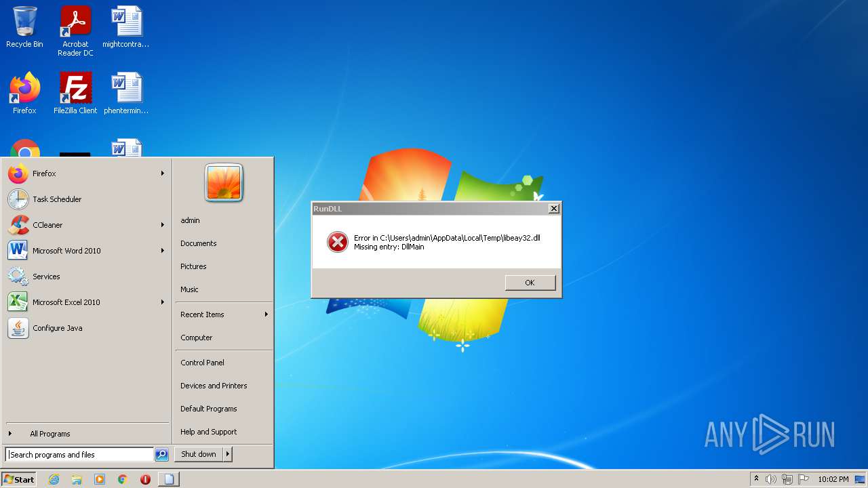Close the RunDLL error dialog
868x488 pixels.
pos(554,209)
